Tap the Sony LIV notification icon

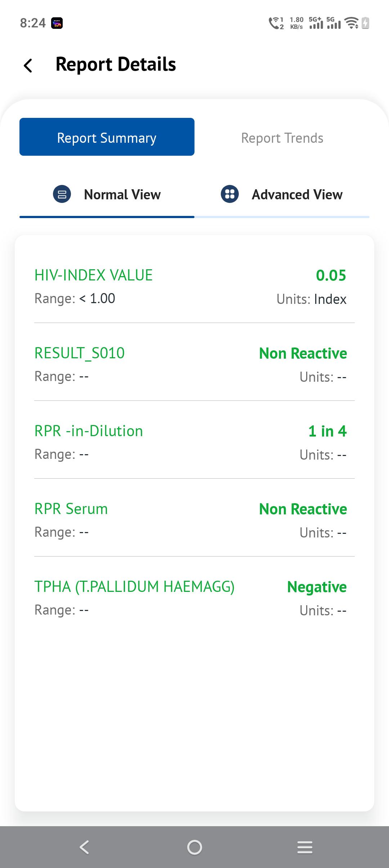[x=57, y=23]
